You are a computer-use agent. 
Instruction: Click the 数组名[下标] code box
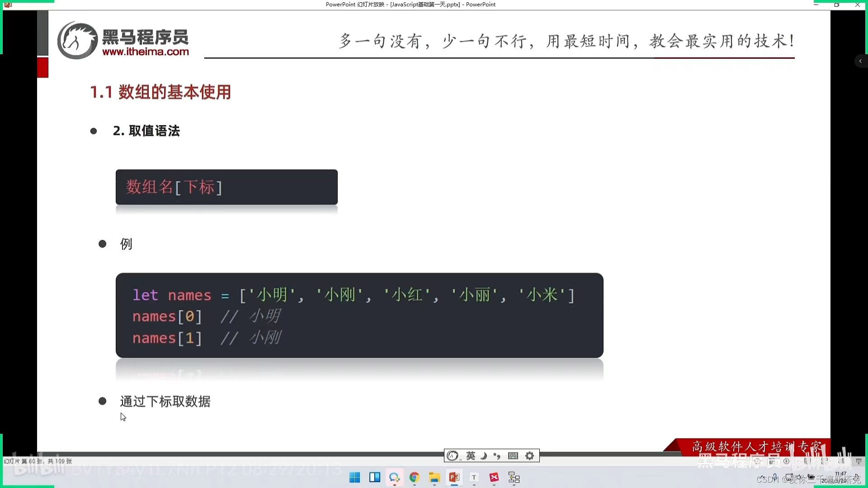coord(226,187)
